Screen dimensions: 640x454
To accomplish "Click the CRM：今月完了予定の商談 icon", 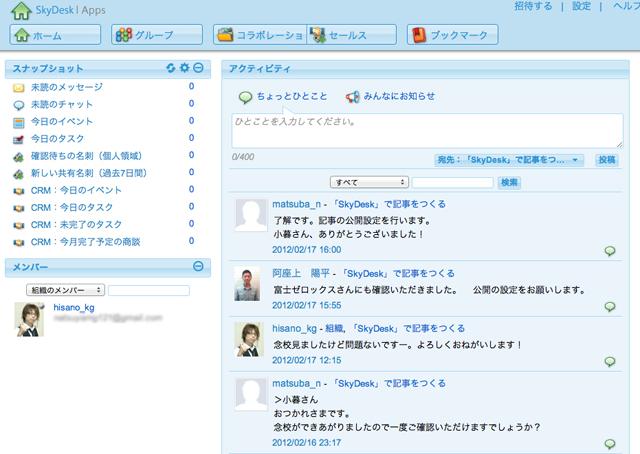I will point(18,243).
